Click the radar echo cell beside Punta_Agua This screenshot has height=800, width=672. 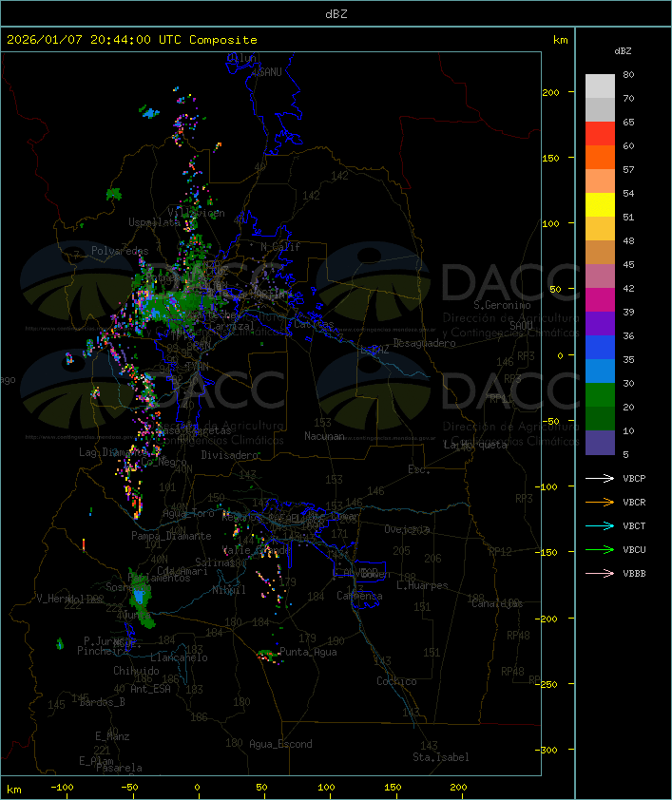[268, 656]
